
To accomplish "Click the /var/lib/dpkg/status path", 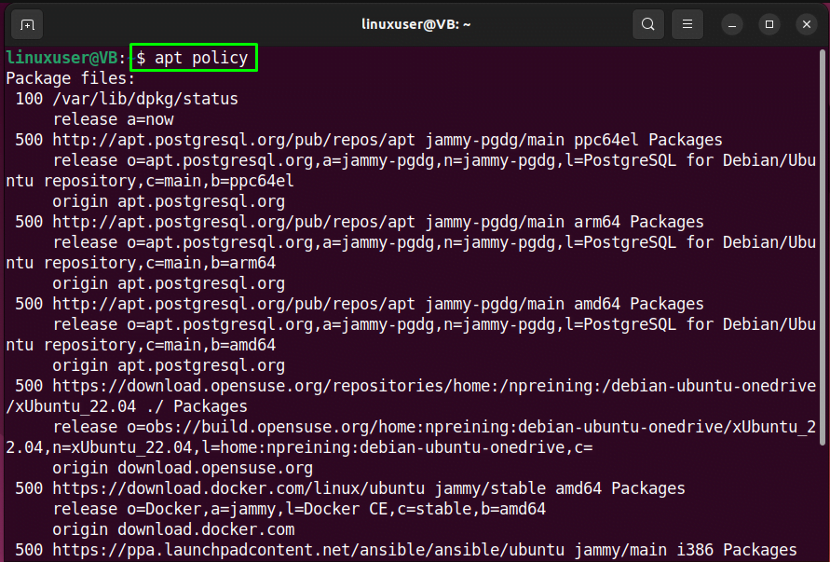I will [x=146, y=99].
